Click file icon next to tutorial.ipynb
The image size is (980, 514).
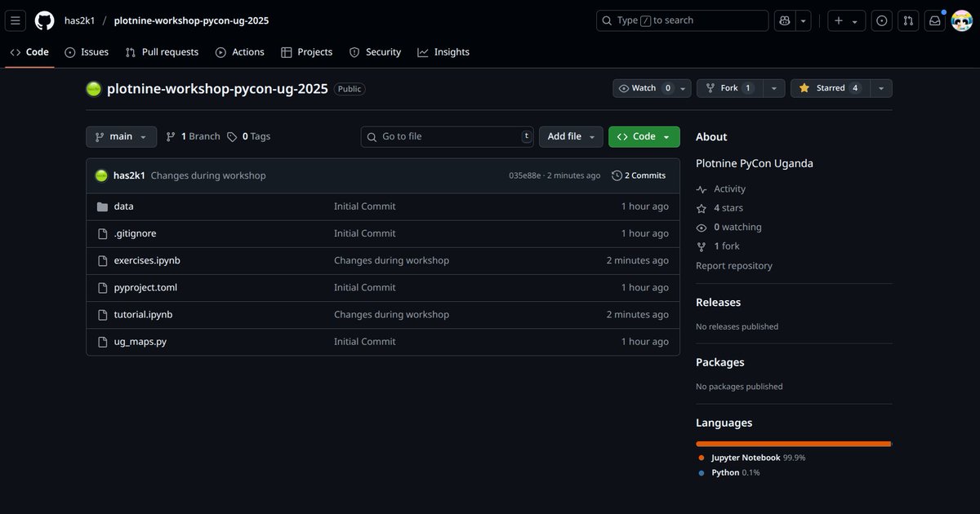(x=102, y=314)
